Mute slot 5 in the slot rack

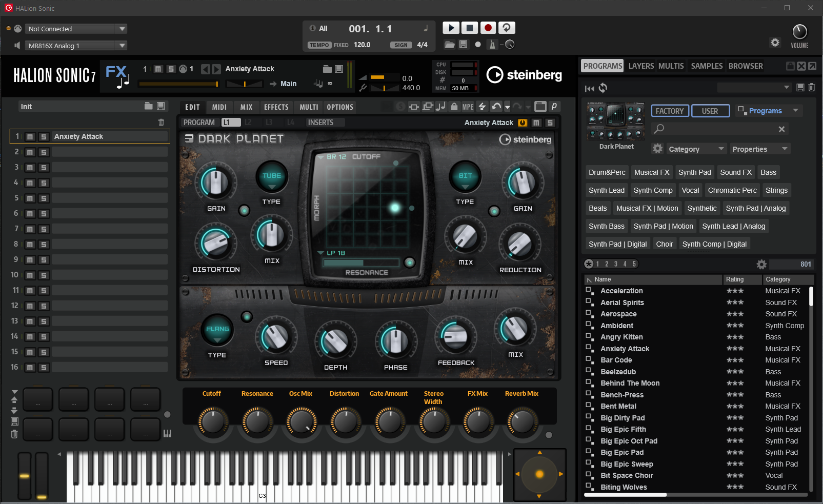point(30,198)
